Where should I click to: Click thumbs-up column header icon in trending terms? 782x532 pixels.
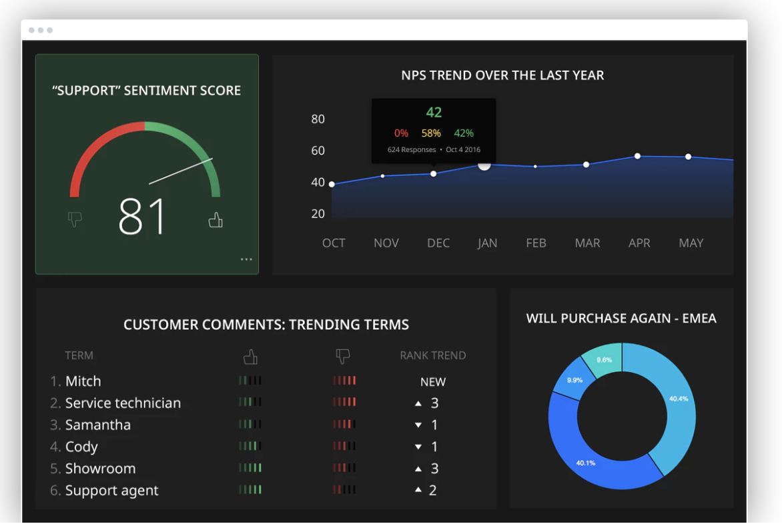pos(250,357)
